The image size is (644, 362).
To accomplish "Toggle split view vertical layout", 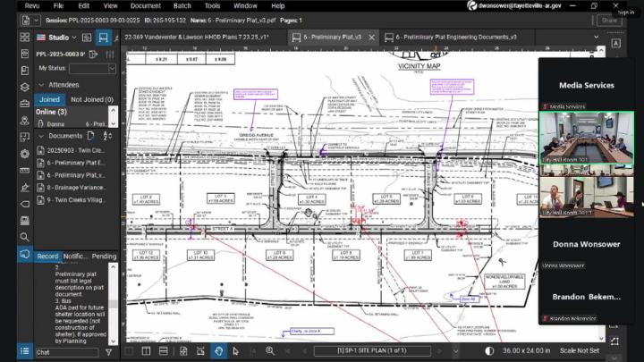I will (x=147, y=351).
